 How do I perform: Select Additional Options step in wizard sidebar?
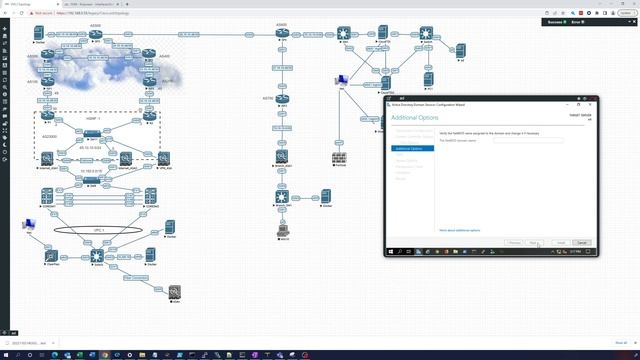coord(412,149)
